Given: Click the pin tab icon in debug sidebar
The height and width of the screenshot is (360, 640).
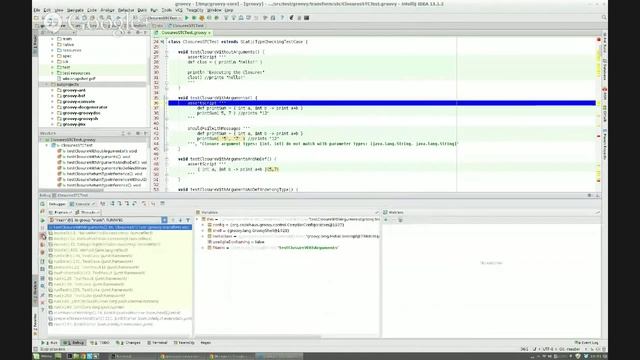Looking at the screenshot, I should (x=43, y=295).
